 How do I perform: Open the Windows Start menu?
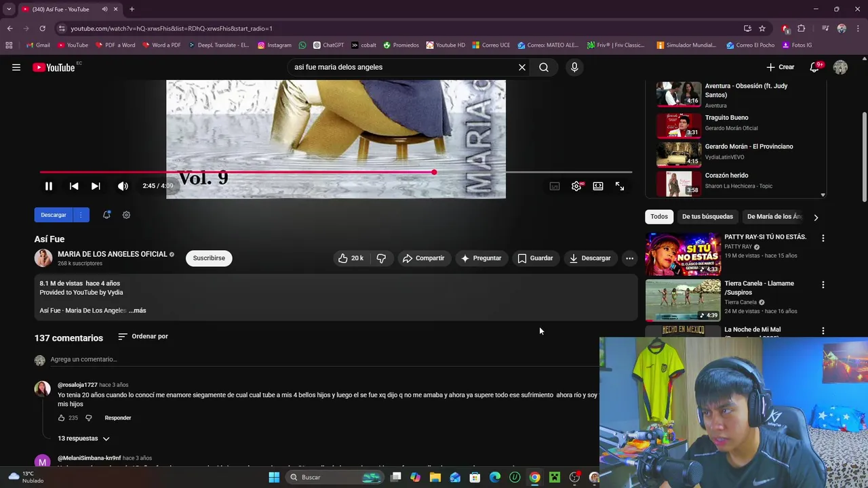[x=274, y=477]
